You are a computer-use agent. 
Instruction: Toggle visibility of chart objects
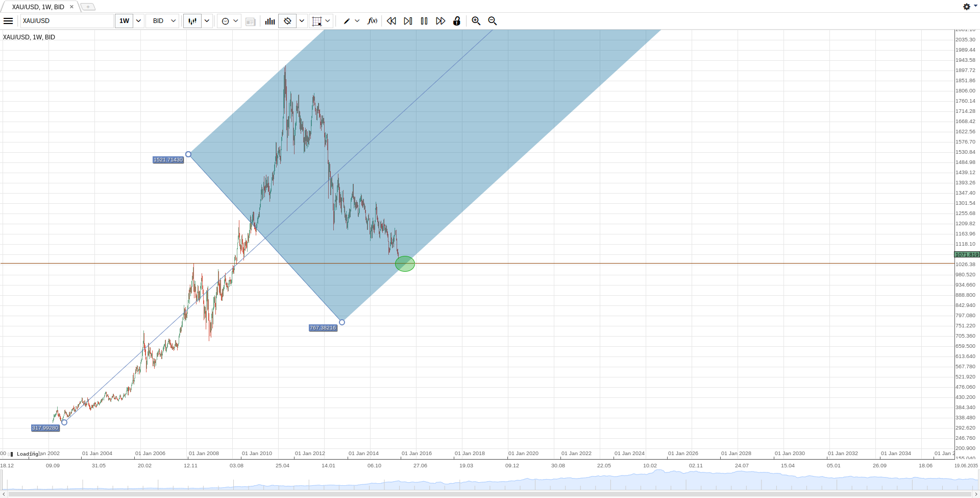pyautogui.click(x=287, y=21)
